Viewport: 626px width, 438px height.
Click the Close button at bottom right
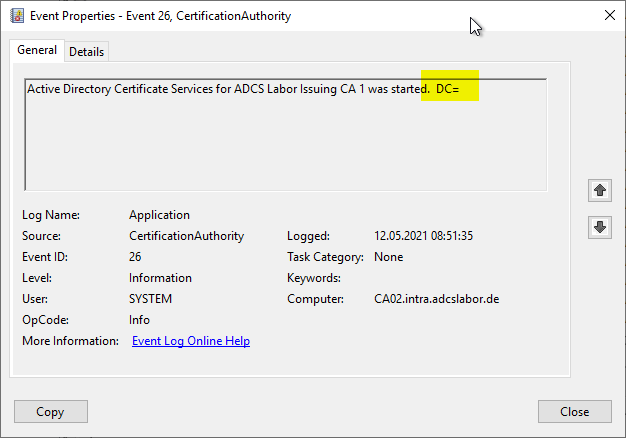tap(574, 411)
